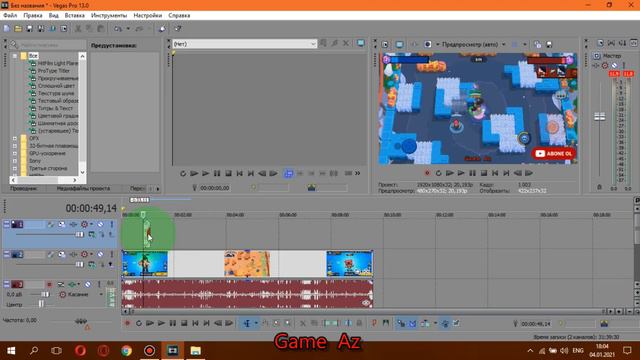Expand the OFX folder in plugin tree
The width and height of the screenshot is (640, 360).
click(15, 138)
